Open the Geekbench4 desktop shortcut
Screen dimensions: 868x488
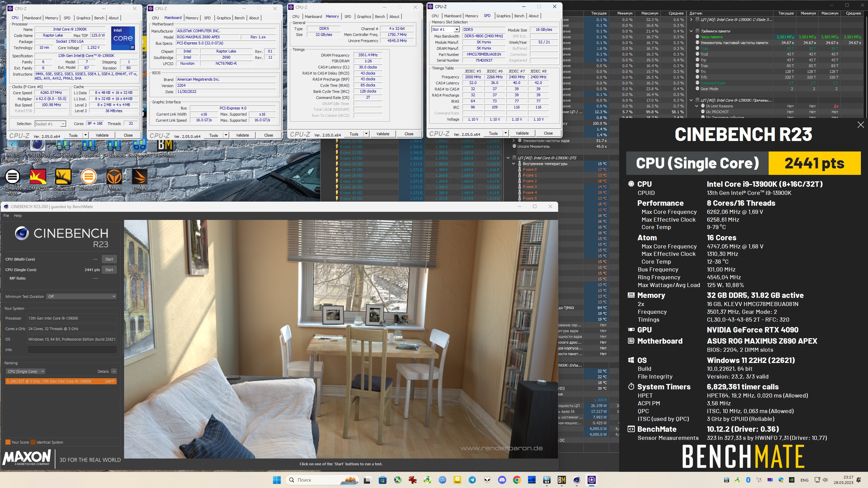(x=88, y=148)
